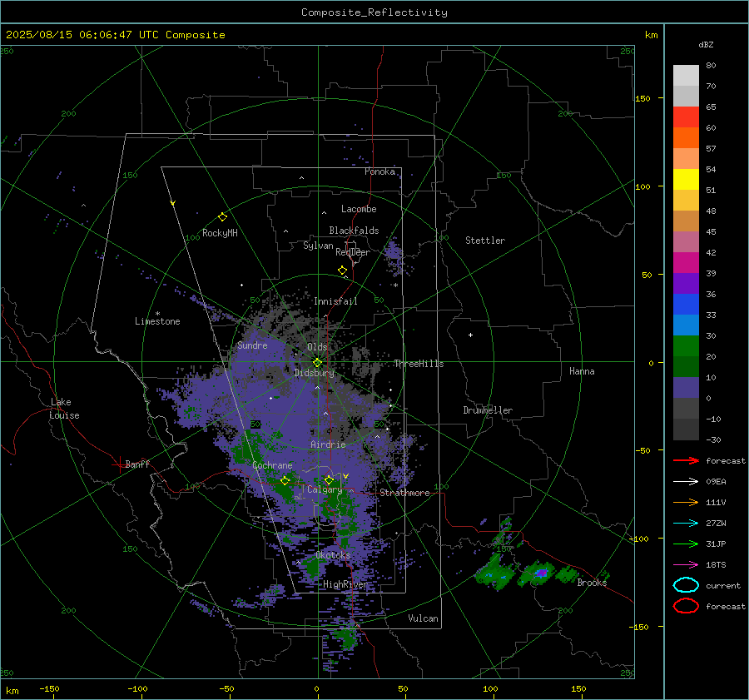Click the ThreeHills label on map
This screenshot has height=700, width=749.
(x=419, y=364)
